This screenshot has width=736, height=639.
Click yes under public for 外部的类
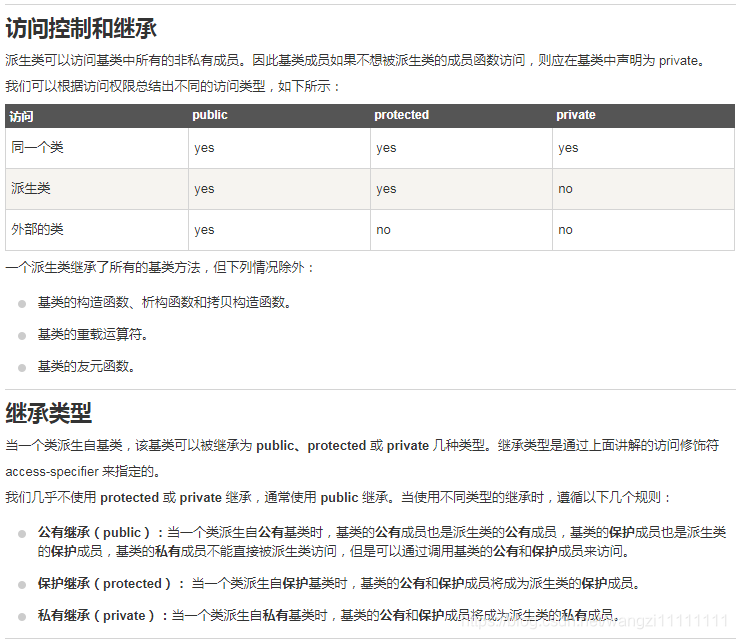[204, 230]
